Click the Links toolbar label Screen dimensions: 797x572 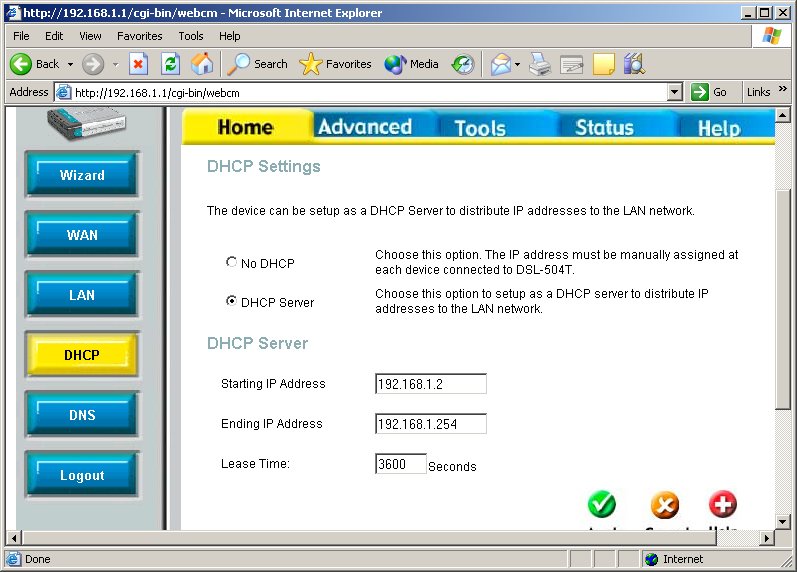(758, 92)
